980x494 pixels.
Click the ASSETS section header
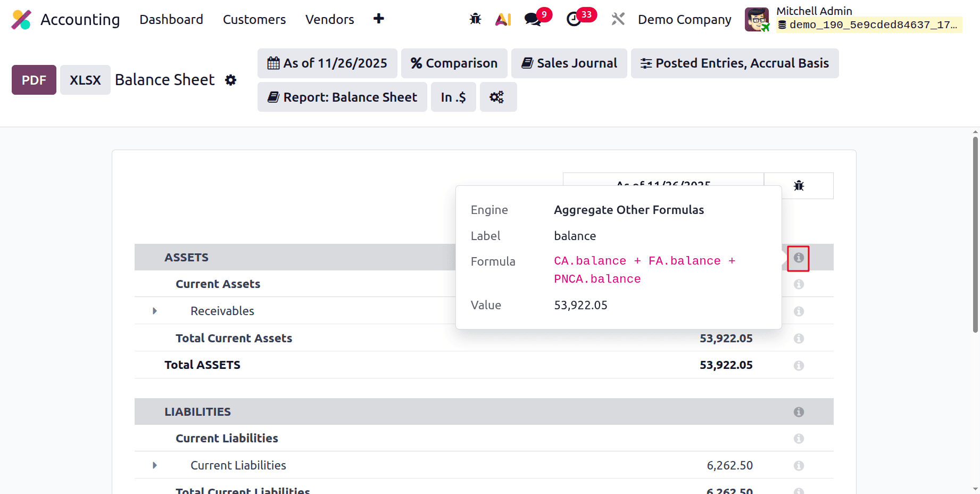pos(186,258)
